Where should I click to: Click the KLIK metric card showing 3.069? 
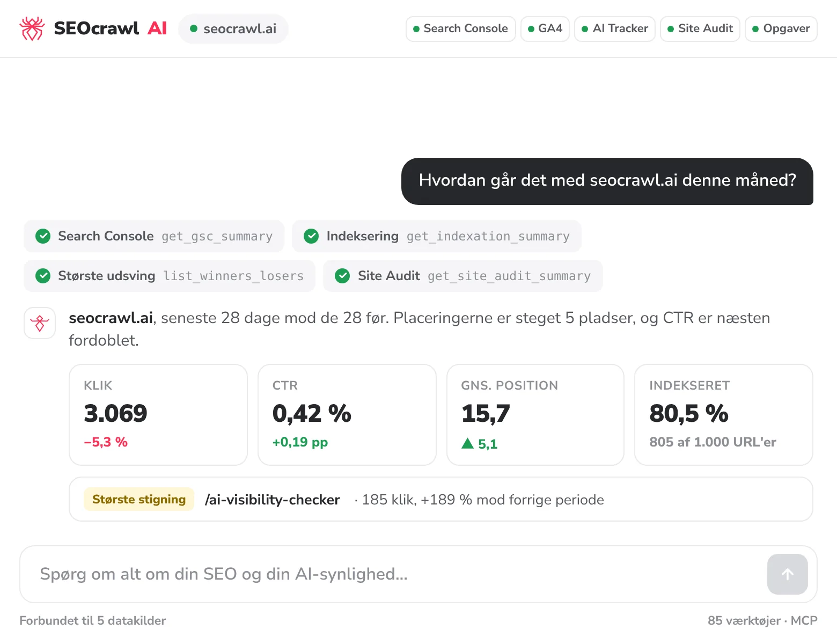click(158, 415)
